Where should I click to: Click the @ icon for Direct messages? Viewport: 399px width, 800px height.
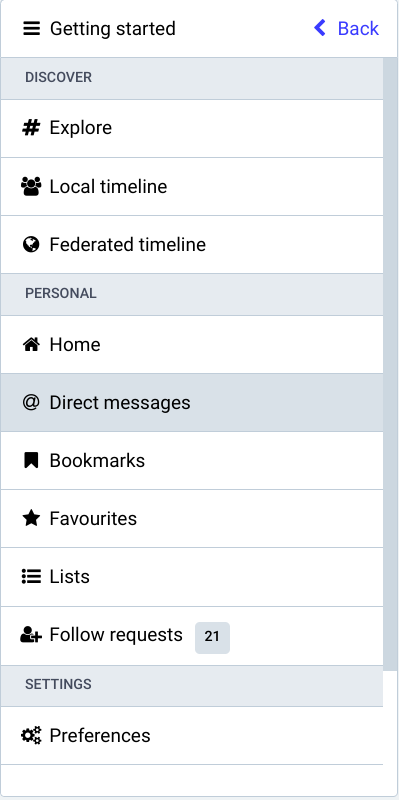point(31,403)
